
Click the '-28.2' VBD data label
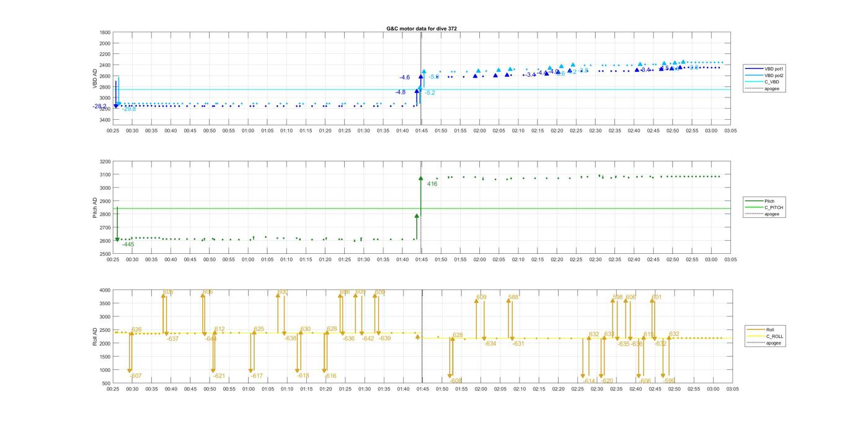click(x=100, y=106)
